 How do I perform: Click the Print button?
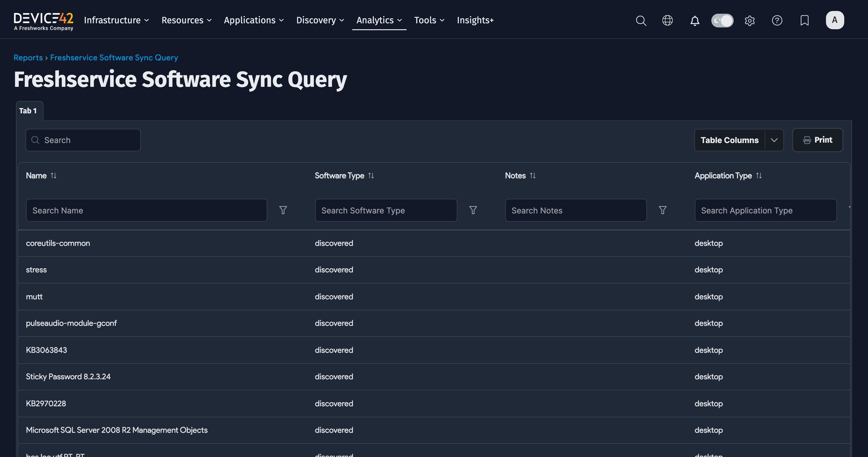818,140
